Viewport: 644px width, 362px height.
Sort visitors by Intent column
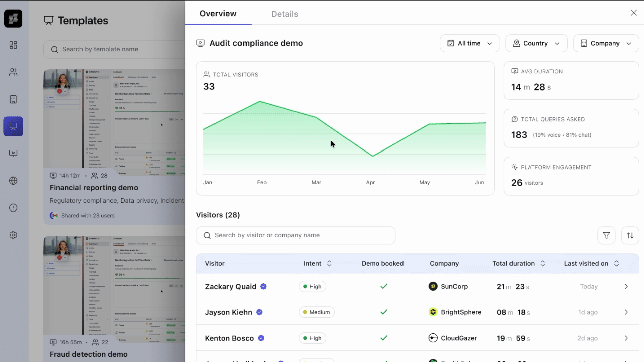point(329,263)
